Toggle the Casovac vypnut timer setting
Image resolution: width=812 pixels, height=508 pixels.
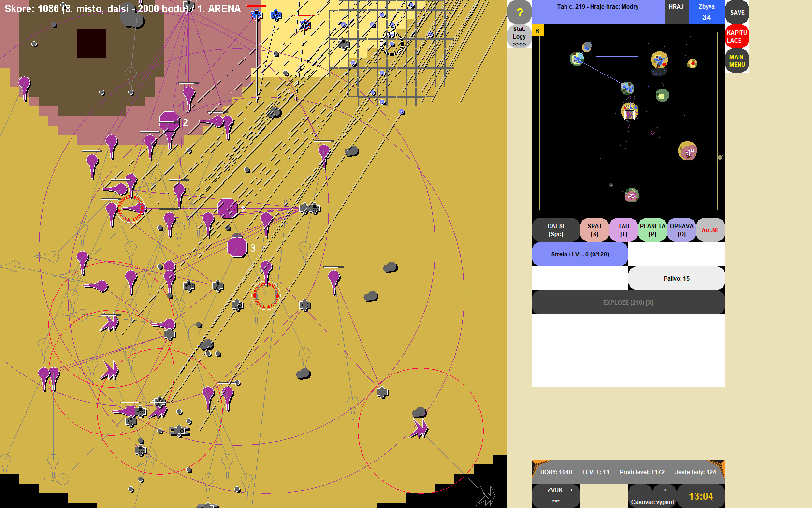(652, 501)
